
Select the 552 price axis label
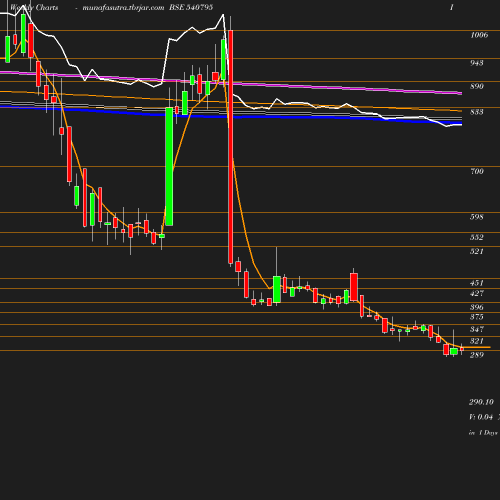tap(477, 237)
